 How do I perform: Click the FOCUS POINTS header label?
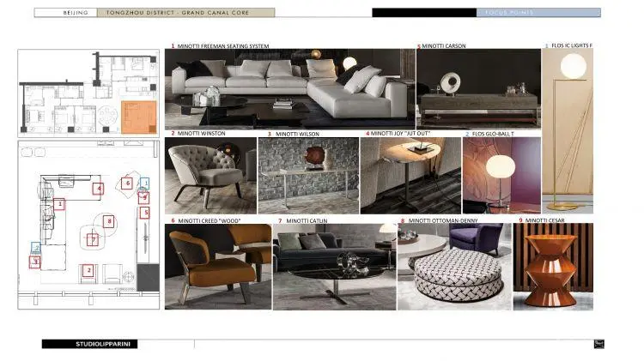(x=508, y=14)
